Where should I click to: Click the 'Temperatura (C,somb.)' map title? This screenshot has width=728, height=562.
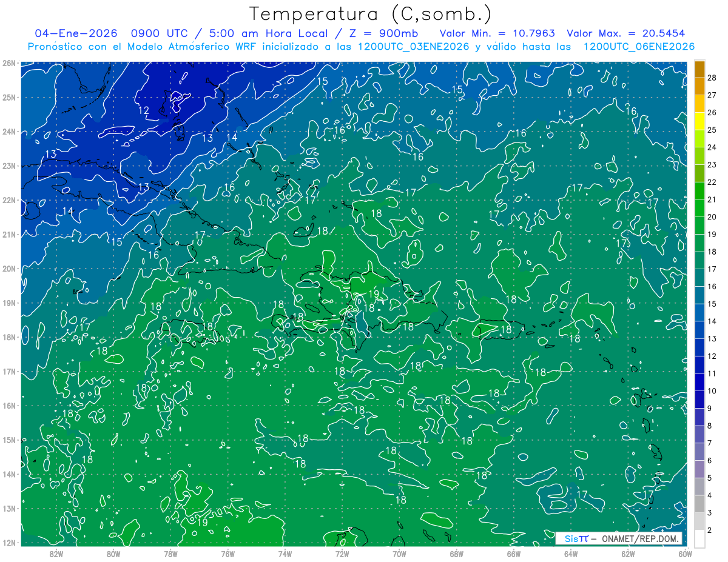371,14
